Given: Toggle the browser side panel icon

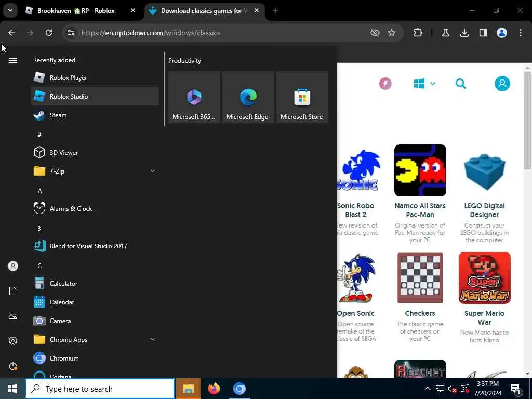Looking at the screenshot, I should [x=483, y=33].
